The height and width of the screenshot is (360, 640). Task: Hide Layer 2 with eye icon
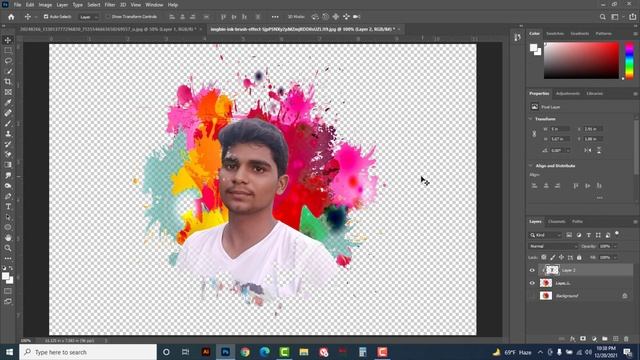point(532,270)
